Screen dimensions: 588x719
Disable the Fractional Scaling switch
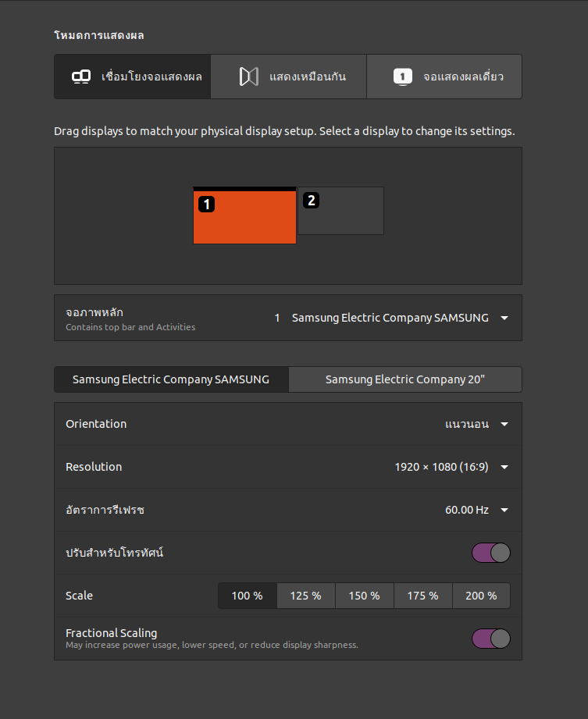(x=490, y=639)
